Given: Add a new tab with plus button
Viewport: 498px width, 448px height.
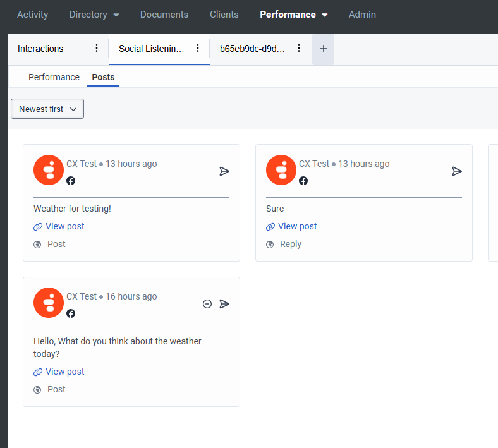Looking at the screenshot, I should pyautogui.click(x=324, y=49).
